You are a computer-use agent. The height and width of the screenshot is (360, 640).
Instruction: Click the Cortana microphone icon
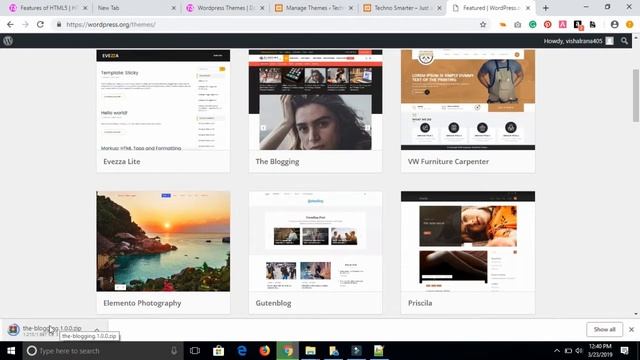174,351
